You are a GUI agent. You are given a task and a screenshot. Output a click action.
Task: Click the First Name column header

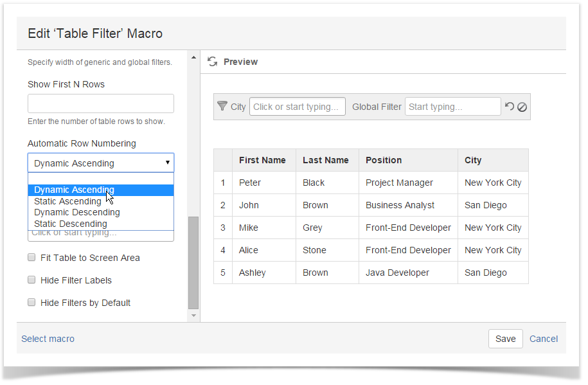tap(263, 160)
